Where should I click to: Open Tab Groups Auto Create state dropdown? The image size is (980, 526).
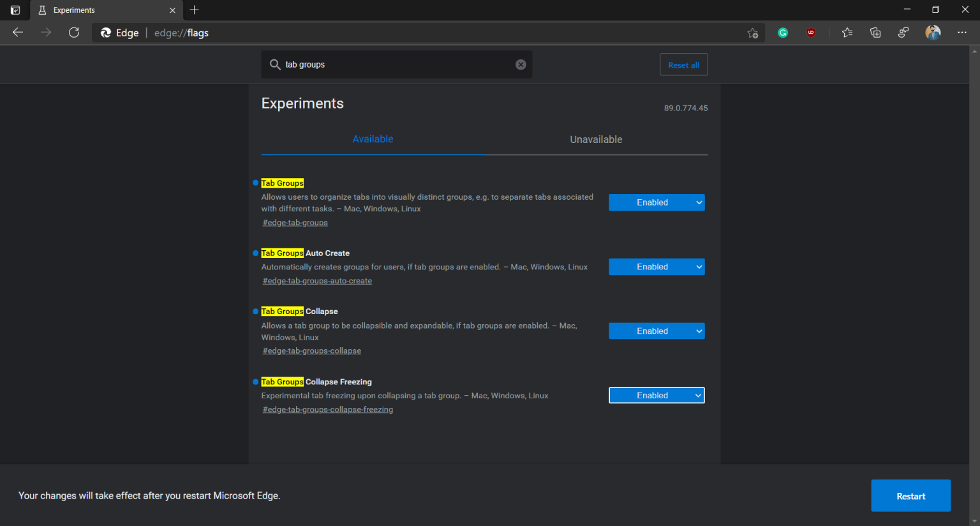coord(657,267)
